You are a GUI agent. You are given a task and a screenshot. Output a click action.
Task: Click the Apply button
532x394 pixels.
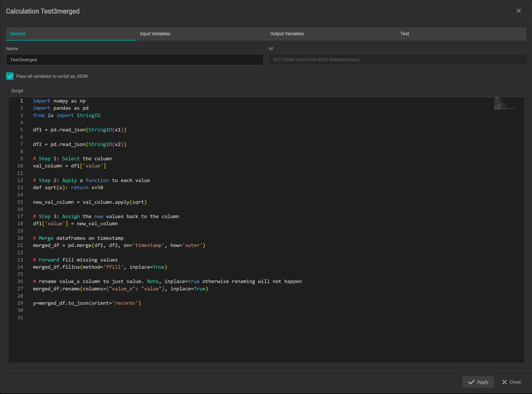tap(478, 382)
